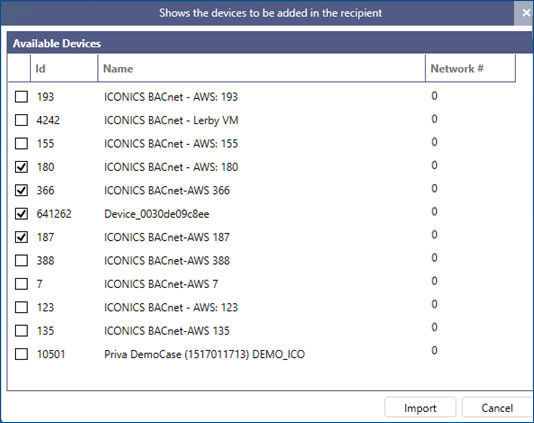Viewport: 534px width, 423px height.
Task: Enable checkbox for device 135
Action: coord(21,331)
